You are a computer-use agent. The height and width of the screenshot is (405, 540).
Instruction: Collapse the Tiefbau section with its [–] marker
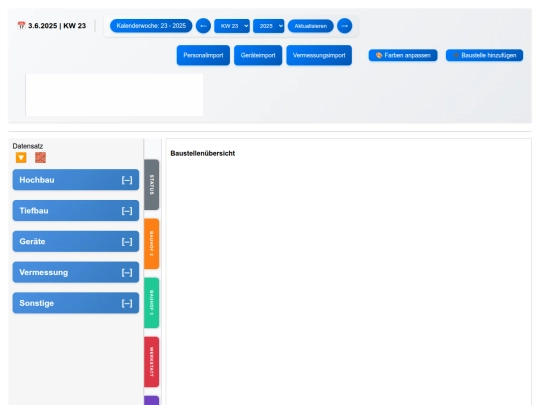[127, 211]
